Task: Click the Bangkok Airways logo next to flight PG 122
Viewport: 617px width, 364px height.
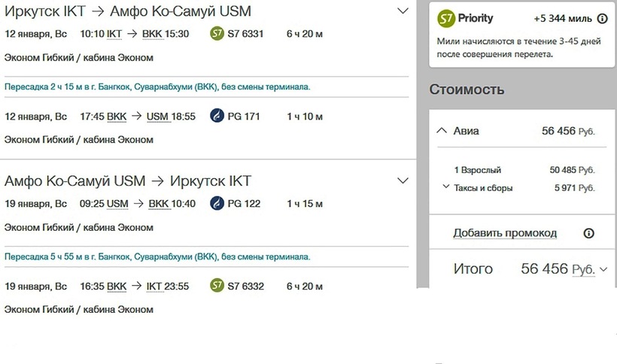Action: click(217, 204)
